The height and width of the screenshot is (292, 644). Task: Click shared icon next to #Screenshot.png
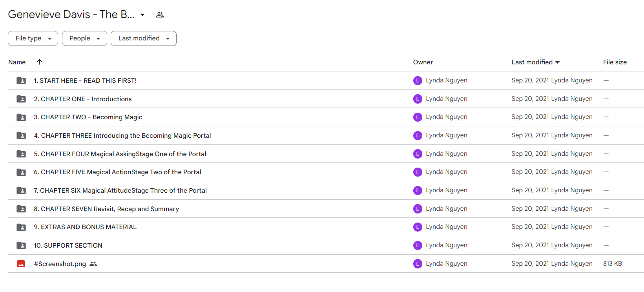[93, 264]
